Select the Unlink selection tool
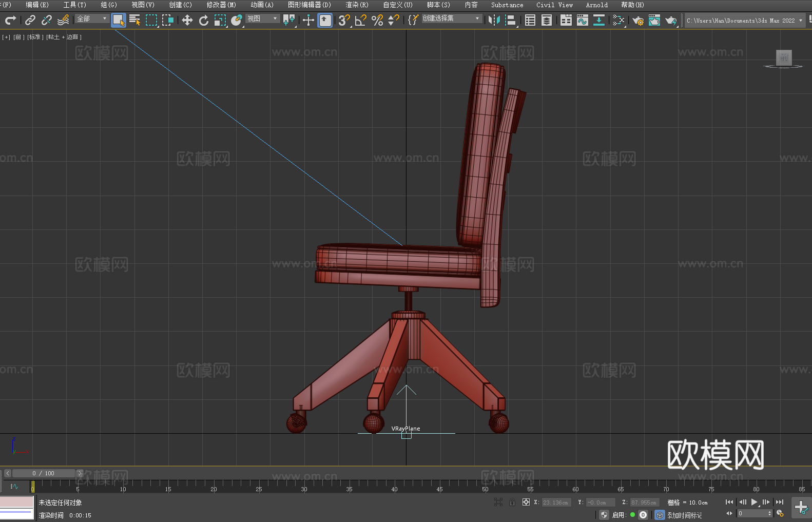The width and height of the screenshot is (812, 522). point(47,20)
